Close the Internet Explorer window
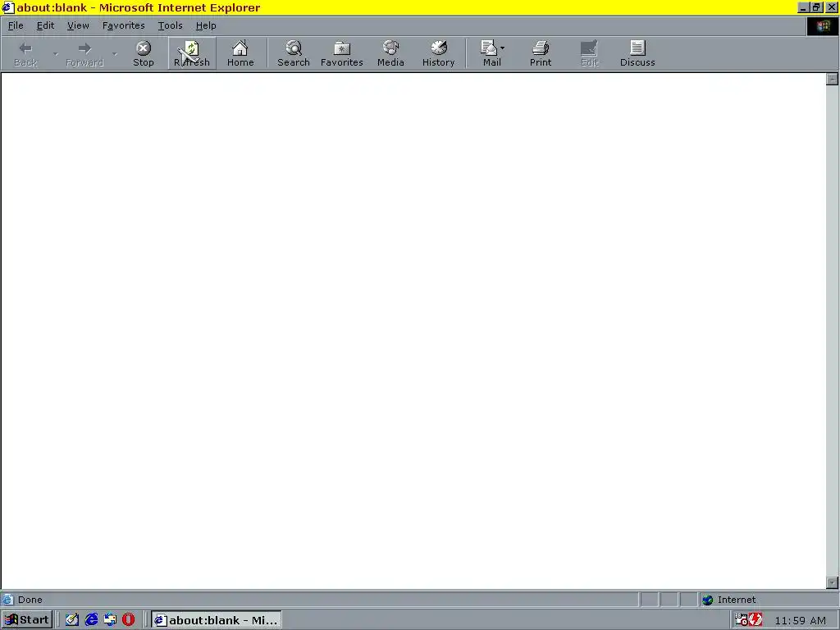Screen dimensions: 840x630 tap(832, 7)
